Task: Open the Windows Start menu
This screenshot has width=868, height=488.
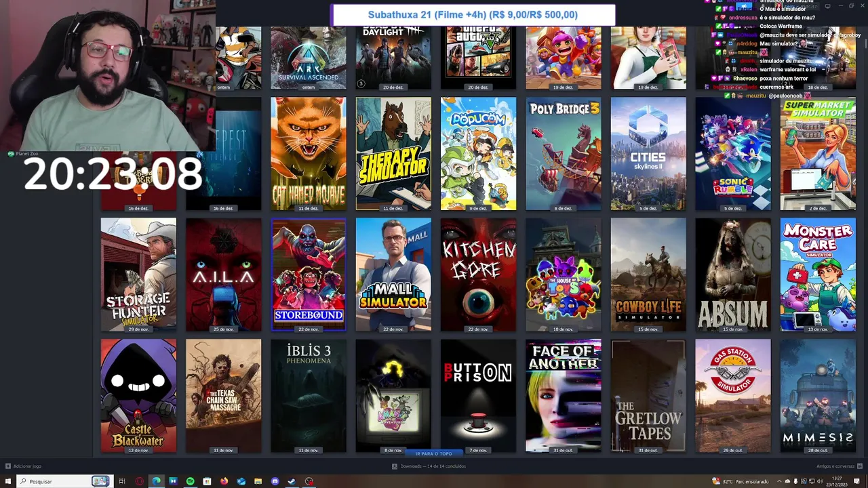Action: [x=8, y=481]
